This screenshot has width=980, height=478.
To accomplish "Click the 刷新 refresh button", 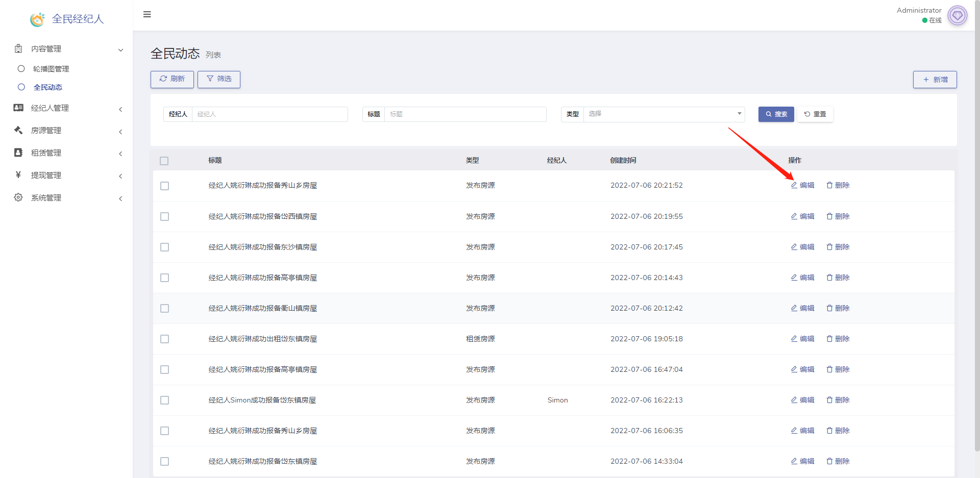I will tap(172, 79).
